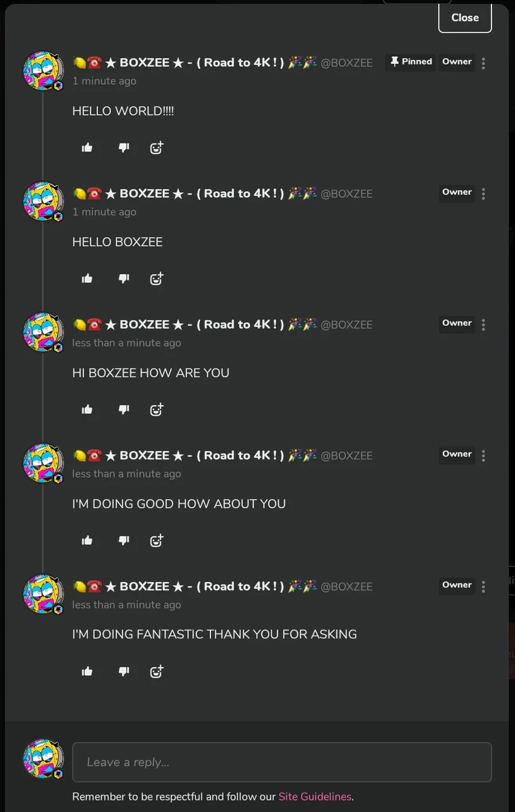Add reaction to I'M DOING FANTASTIC comment
Screen dimensions: 515x812
coord(157,671)
